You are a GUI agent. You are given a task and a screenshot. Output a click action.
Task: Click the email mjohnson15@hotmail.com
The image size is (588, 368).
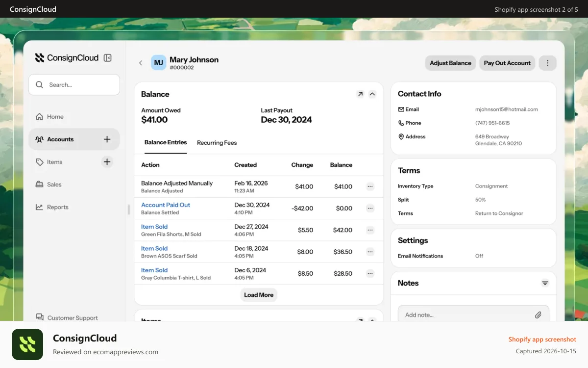coord(507,109)
